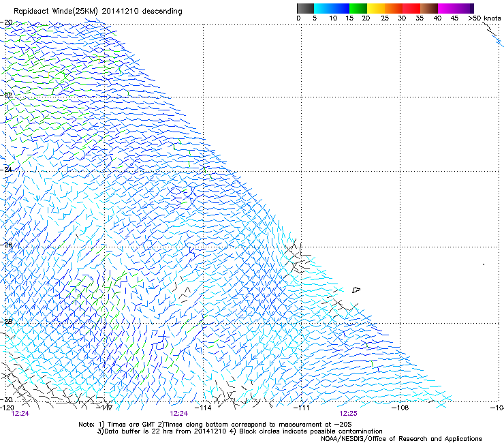Click the '-108' longitude axis label
The height and width of the screenshot is (443, 504).
pos(400,408)
